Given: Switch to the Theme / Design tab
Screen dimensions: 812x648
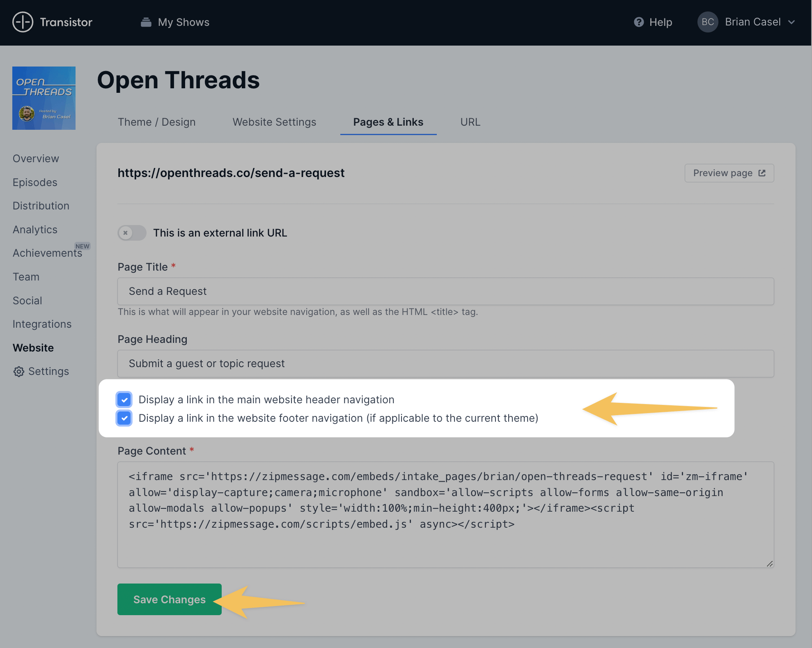Looking at the screenshot, I should [x=156, y=122].
